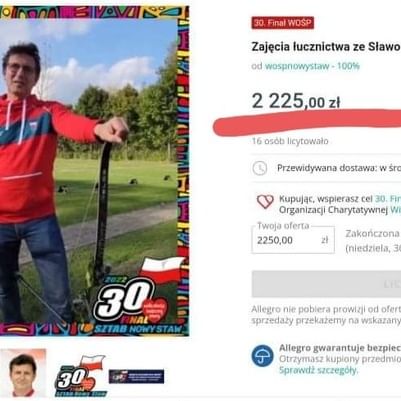Select the man's portrait thumbnail
This screenshot has height=401, width=401.
coord(23,373)
